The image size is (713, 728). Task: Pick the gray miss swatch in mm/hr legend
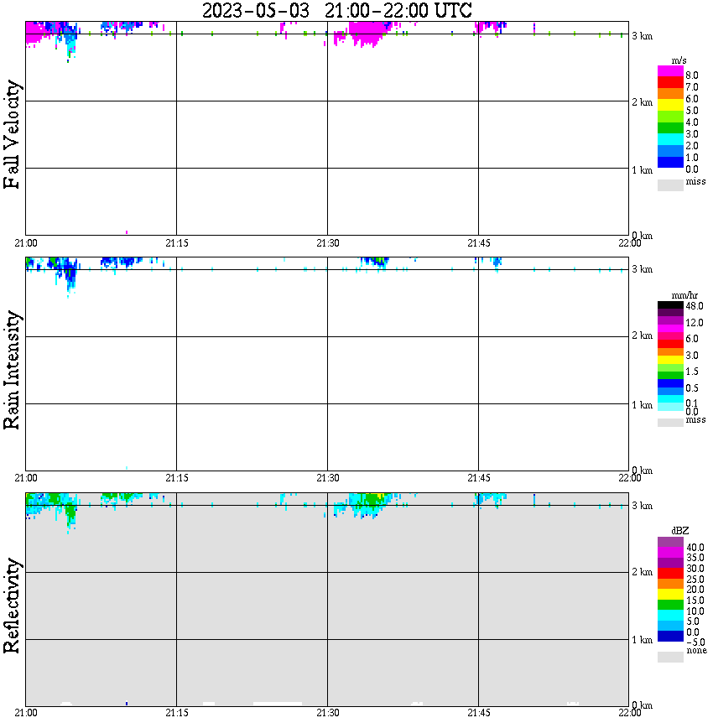[x=670, y=423]
